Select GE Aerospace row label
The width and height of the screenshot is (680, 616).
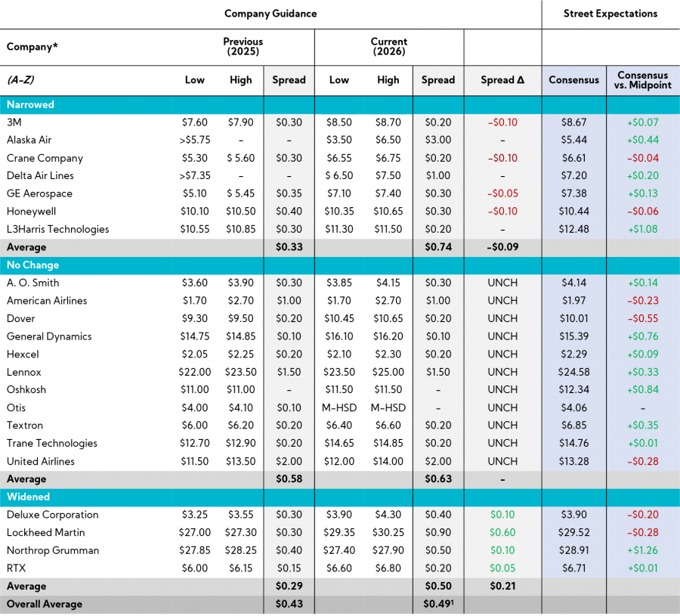coord(39,193)
